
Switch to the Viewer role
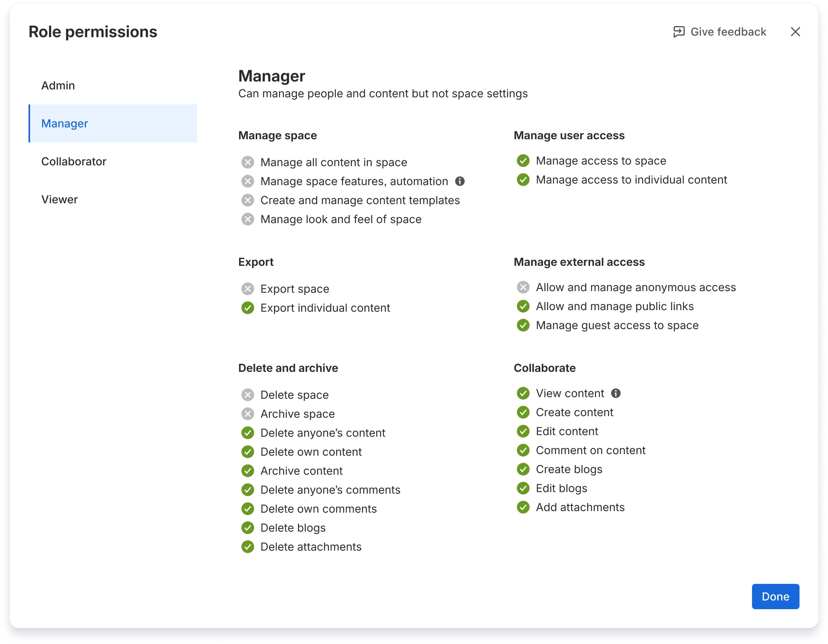[x=113, y=199]
